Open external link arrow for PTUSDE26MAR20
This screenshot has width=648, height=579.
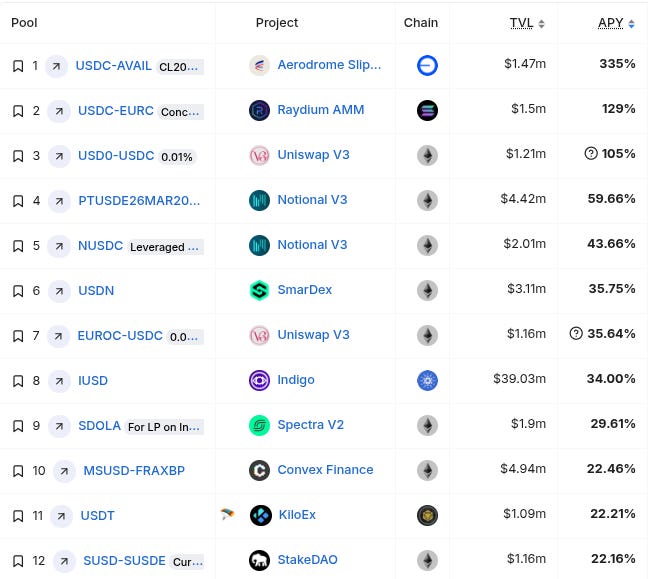pyautogui.click(x=59, y=201)
